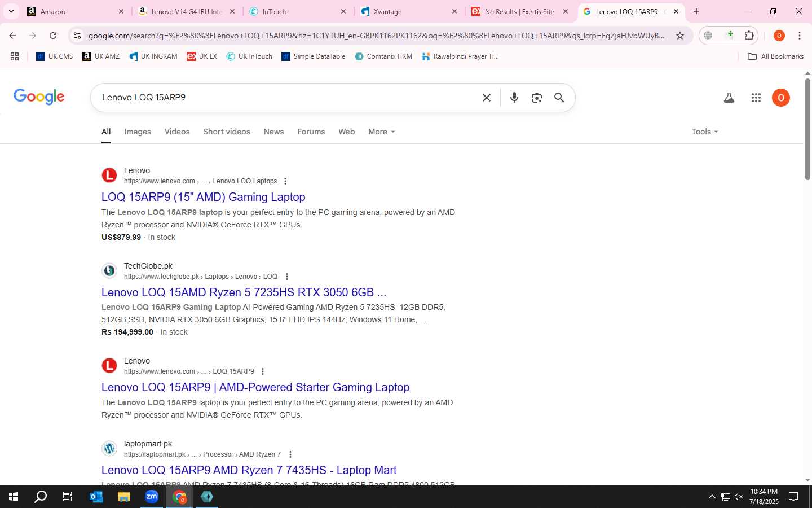
Task: Switch to the Lenovo V14 G4 tab
Action: click(187, 11)
